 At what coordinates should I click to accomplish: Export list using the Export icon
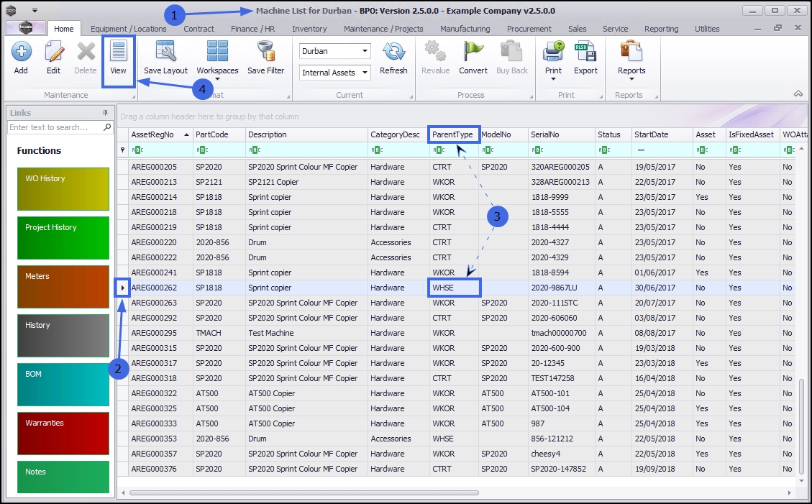[585, 52]
